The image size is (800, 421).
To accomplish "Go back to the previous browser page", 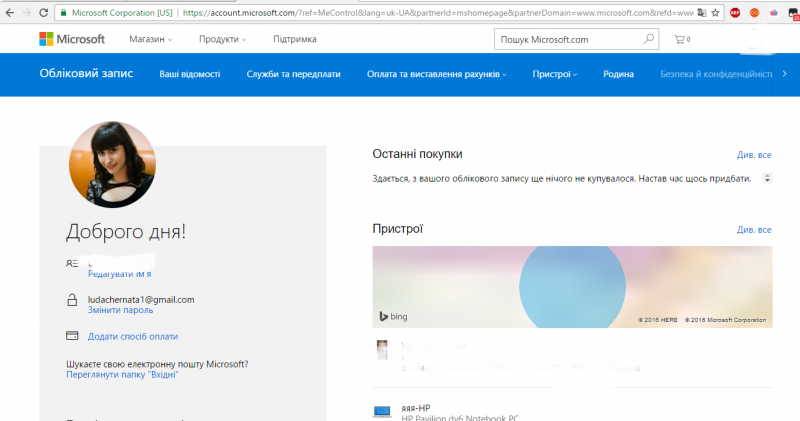I will click(x=10, y=13).
